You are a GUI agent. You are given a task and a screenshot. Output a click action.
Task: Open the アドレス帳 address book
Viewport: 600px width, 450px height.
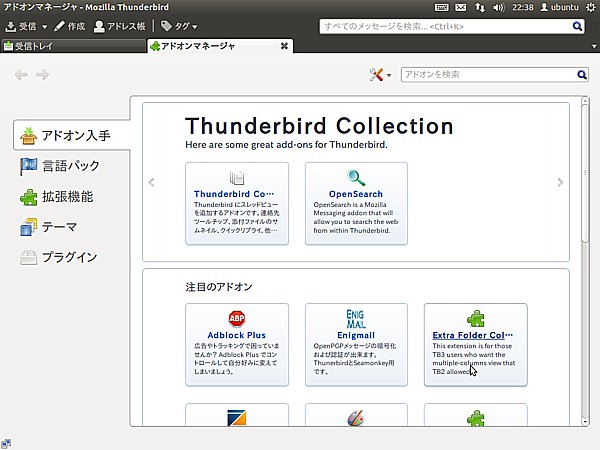119,26
